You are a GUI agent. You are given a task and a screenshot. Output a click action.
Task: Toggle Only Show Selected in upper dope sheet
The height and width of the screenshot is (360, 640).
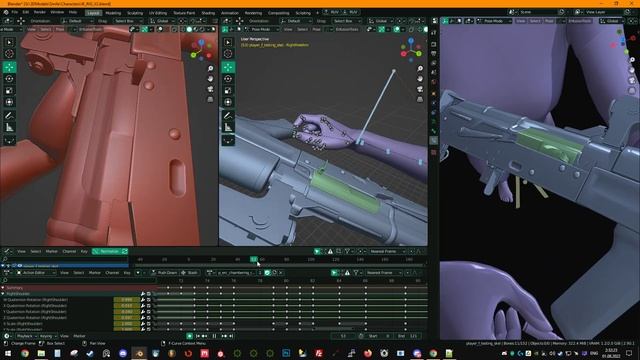coord(317,251)
